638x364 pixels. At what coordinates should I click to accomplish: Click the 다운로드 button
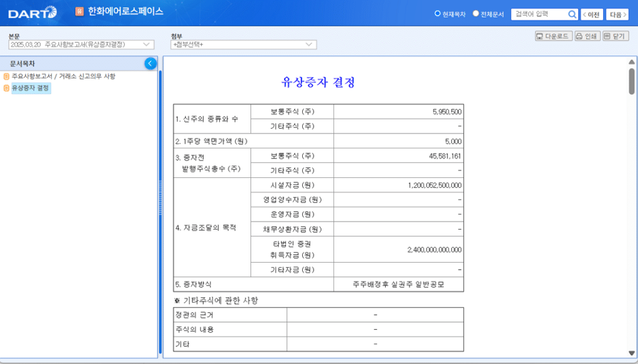pyautogui.click(x=554, y=36)
